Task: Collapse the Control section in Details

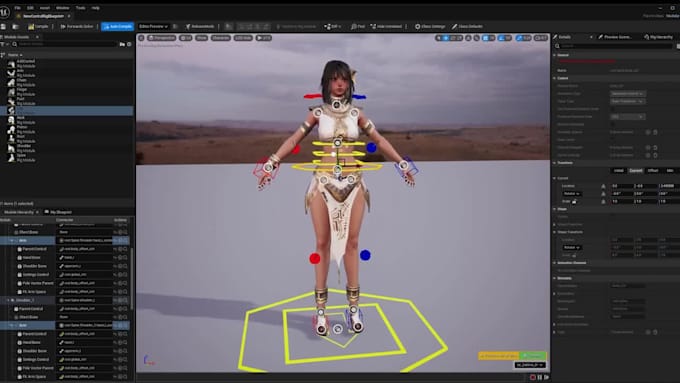Action: pyautogui.click(x=555, y=78)
